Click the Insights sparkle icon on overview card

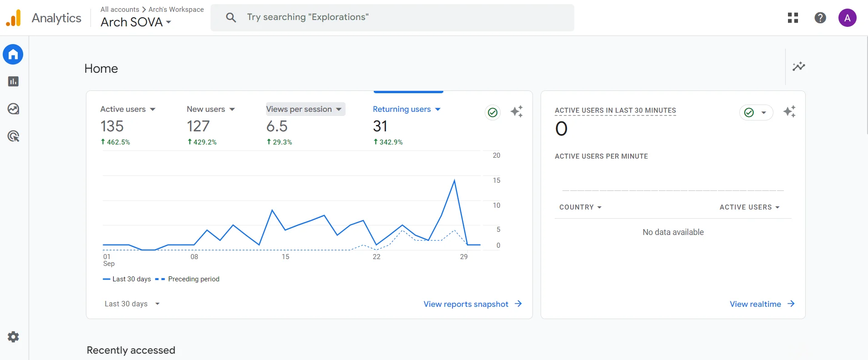(x=517, y=111)
